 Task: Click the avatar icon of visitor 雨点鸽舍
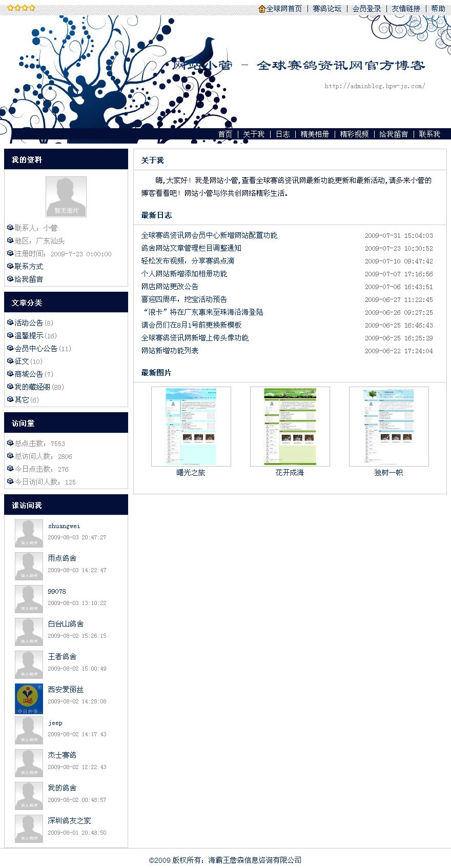pyautogui.click(x=29, y=566)
